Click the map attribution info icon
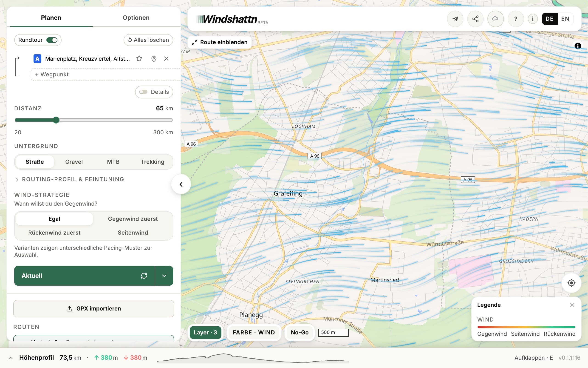The height and width of the screenshot is (368, 588). tap(578, 46)
